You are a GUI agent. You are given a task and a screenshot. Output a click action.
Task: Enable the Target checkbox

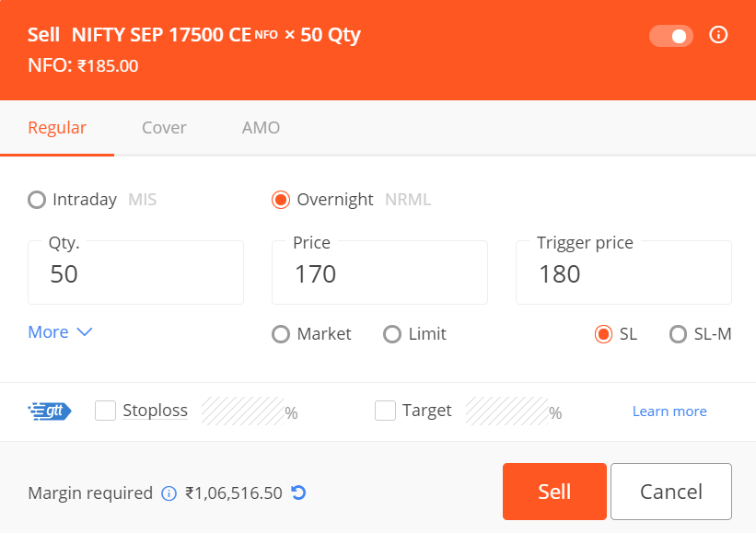coord(385,411)
